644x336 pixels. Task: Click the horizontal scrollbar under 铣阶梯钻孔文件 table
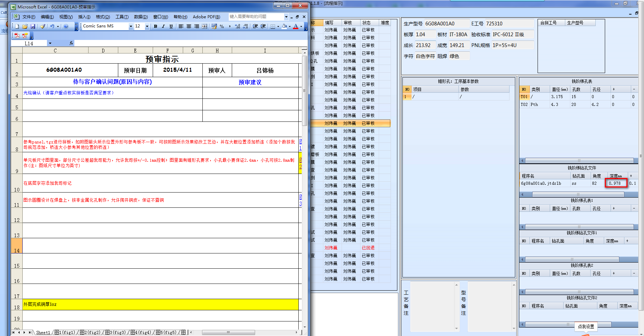coord(578,194)
